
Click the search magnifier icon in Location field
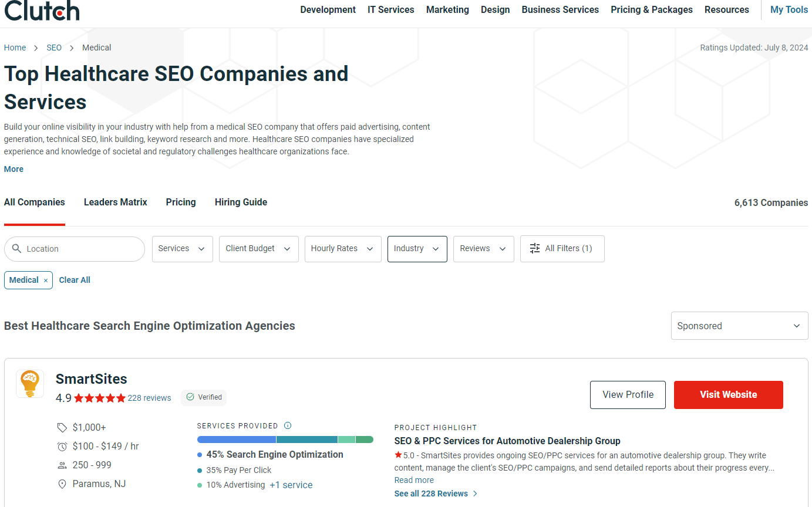(x=17, y=249)
